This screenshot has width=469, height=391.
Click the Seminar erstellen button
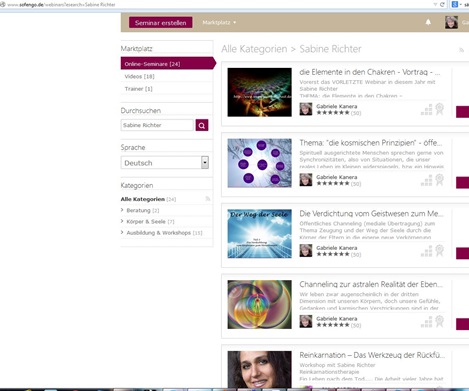(161, 23)
